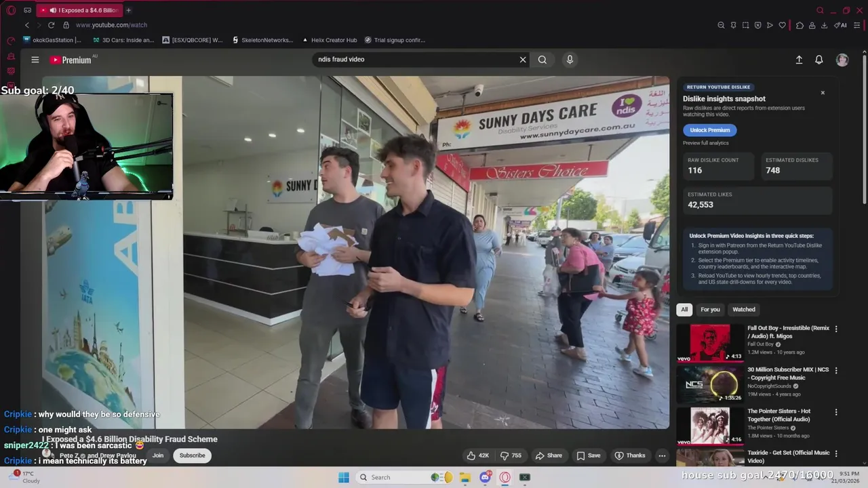Open the browser extensions cube icon
This screenshot has height=488, width=868.
800,25
